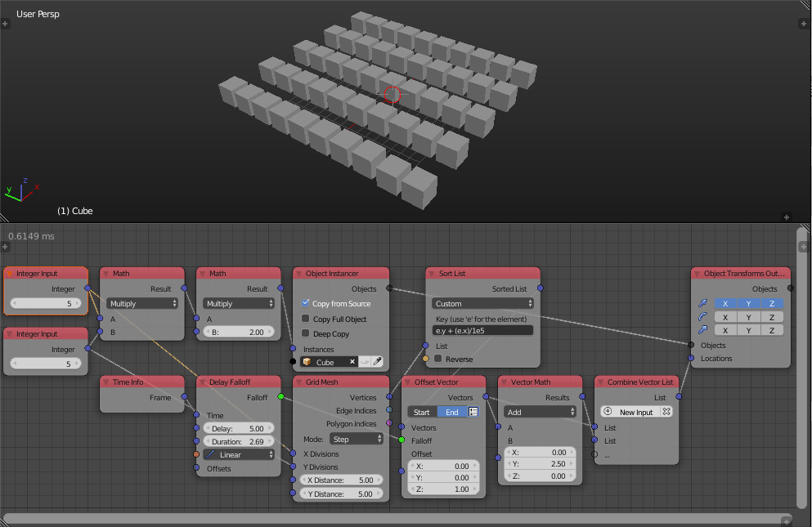This screenshot has width=812, height=527.
Task: Click the X Distance 5.00 field
Action: click(341, 480)
